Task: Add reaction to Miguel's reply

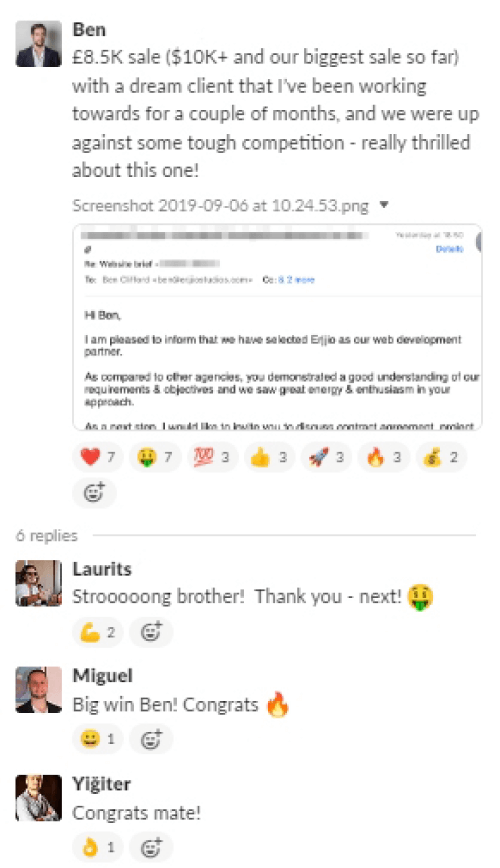Action: [x=151, y=739]
